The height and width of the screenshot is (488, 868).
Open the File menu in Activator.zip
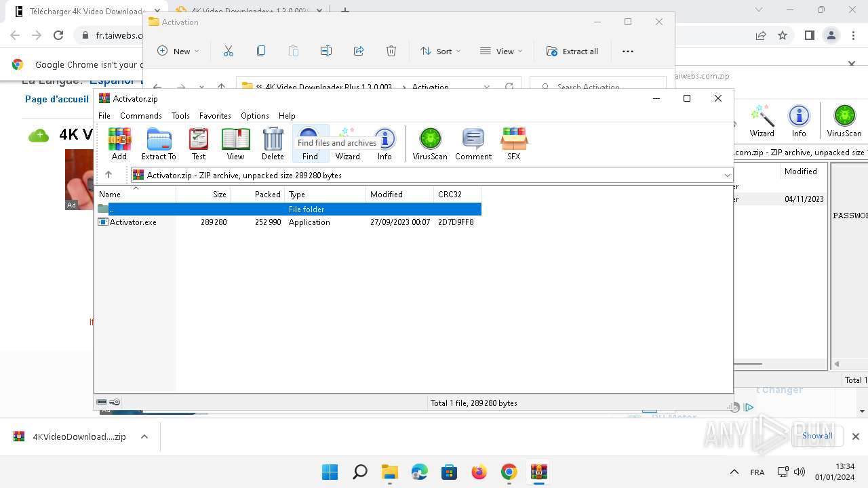coord(104,116)
